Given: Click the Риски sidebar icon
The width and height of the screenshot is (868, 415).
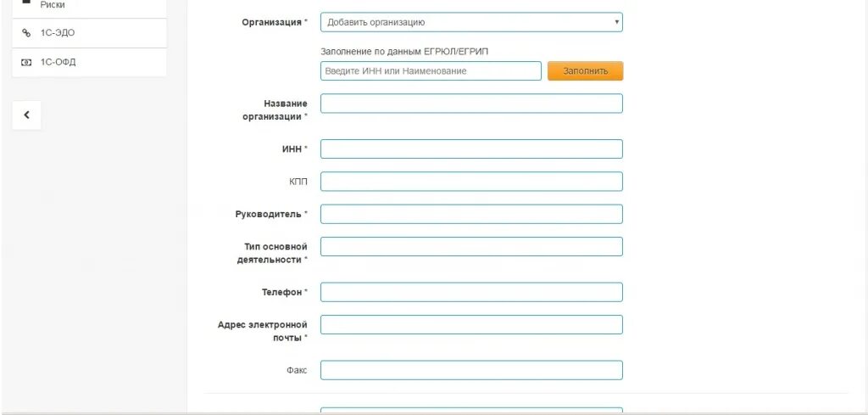Looking at the screenshot, I should tap(26, 2).
